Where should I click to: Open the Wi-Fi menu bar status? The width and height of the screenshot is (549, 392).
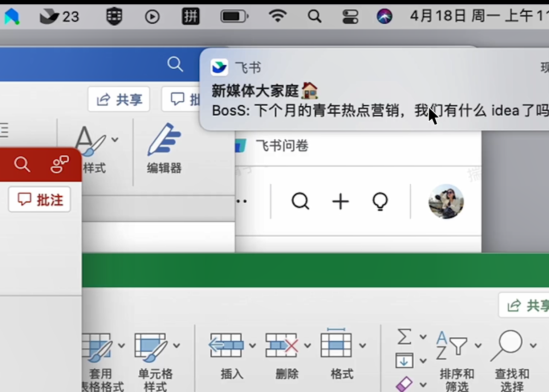(278, 16)
